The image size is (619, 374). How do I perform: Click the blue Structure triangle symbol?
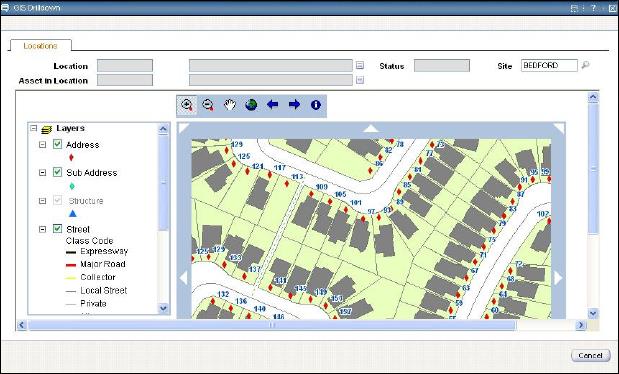coord(73,214)
